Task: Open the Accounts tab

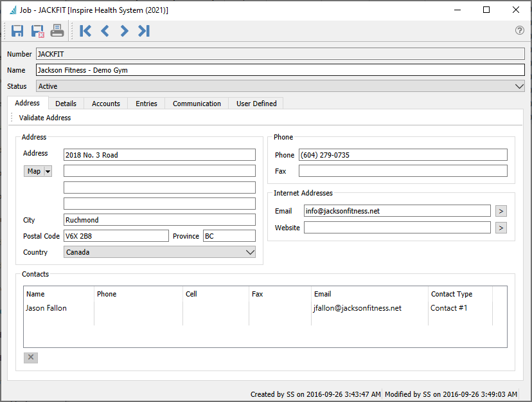Action: [x=106, y=104]
